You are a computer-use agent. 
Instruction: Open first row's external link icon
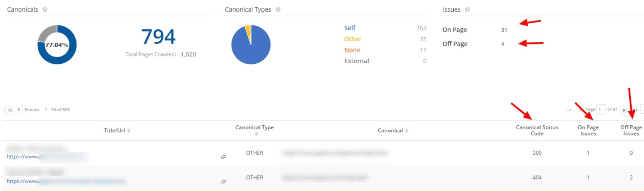(223, 157)
